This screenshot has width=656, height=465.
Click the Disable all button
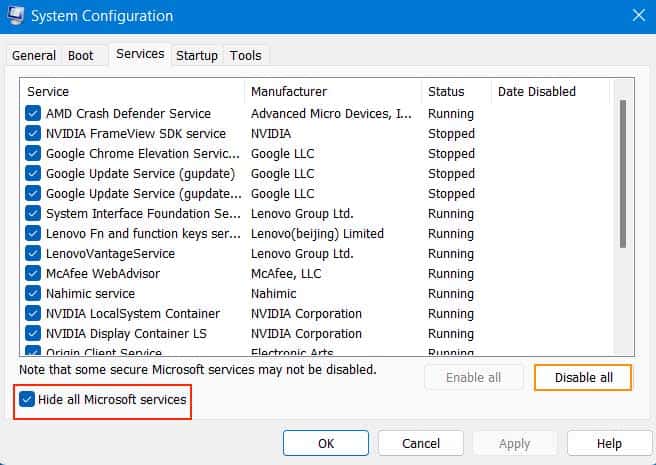click(582, 377)
